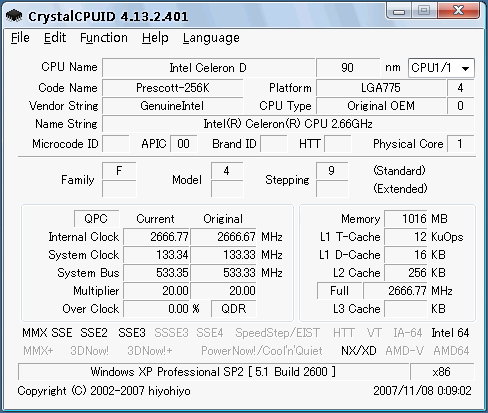Click the NX/XD feature label
Viewport: 488px width, 413px height.
tap(359, 351)
